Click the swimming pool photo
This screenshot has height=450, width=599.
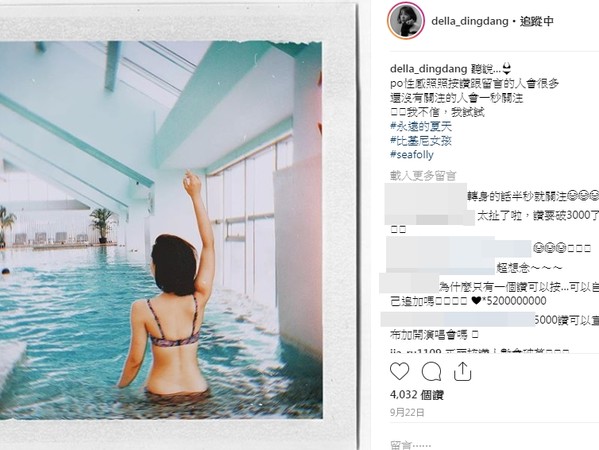pyautogui.click(x=160, y=230)
